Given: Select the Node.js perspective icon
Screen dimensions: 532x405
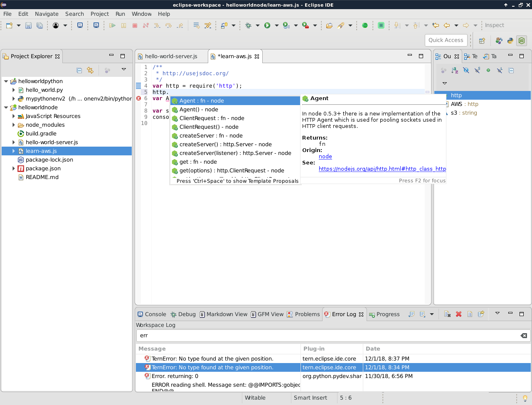Looking at the screenshot, I should (522, 41).
